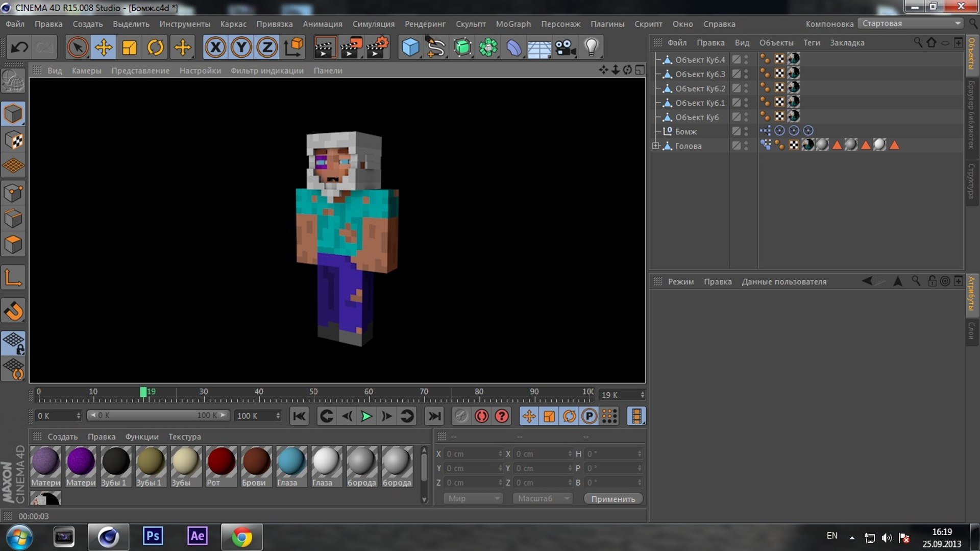Open the Масштаб dropdown
980x551 pixels.
click(543, 498)
